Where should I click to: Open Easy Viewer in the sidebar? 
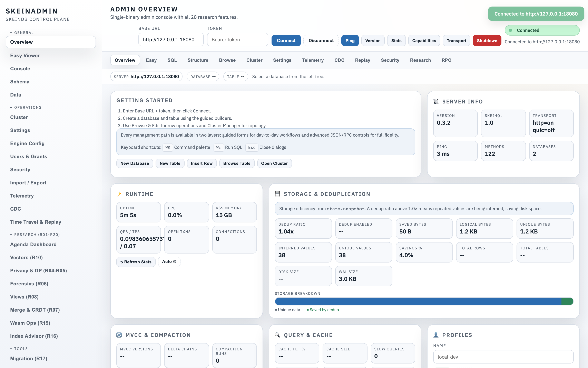pyautogui.click(x=51, y=55)
